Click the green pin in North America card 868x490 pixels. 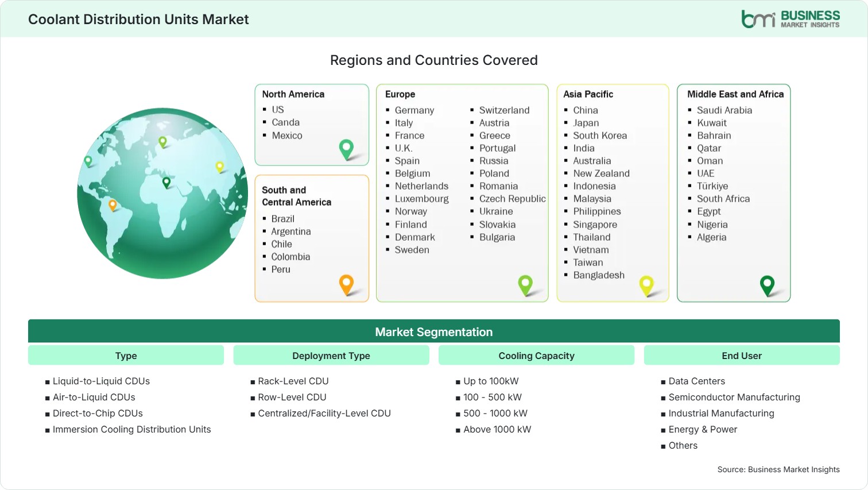click(x=346, y=149)
